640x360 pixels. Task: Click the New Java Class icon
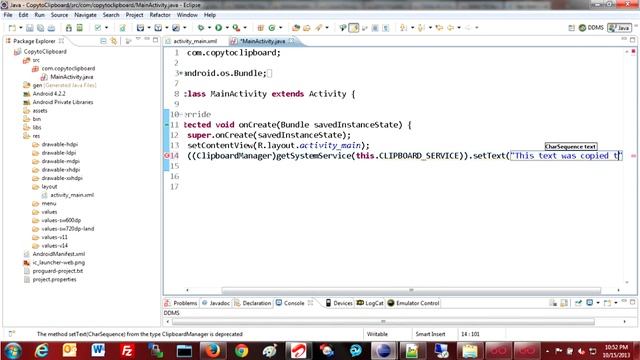pos(272,28)
